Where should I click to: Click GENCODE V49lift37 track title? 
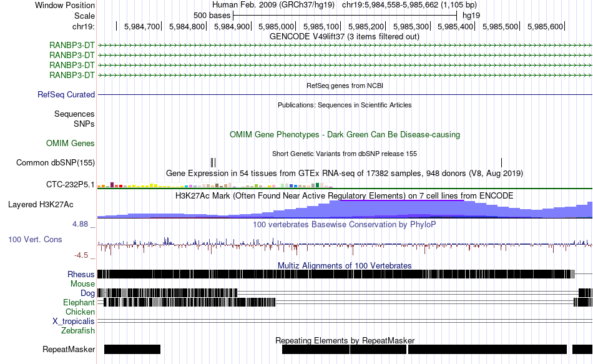click(x=344, y=37)
